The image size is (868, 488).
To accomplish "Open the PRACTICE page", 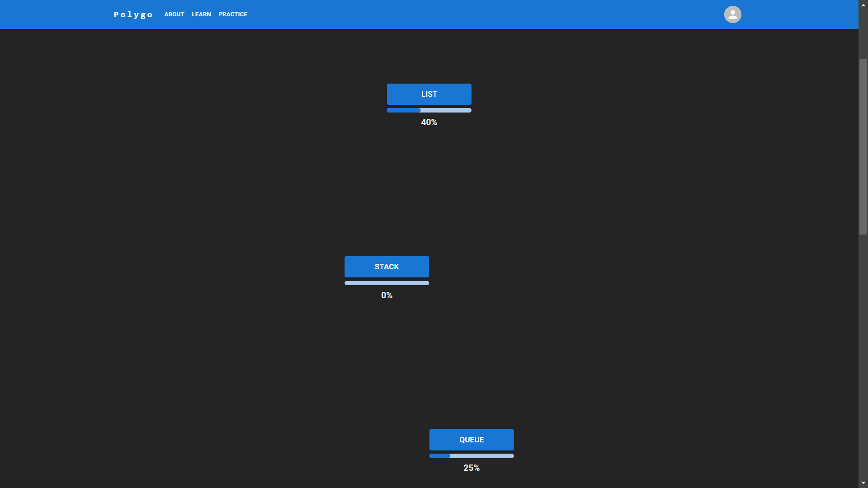I will tap(233, 14).
